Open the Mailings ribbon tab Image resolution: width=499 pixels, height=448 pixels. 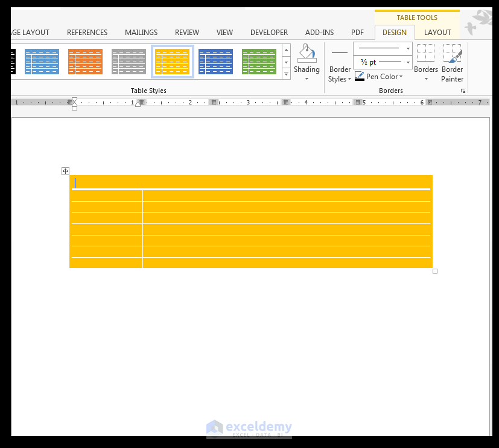pos(141,32)
